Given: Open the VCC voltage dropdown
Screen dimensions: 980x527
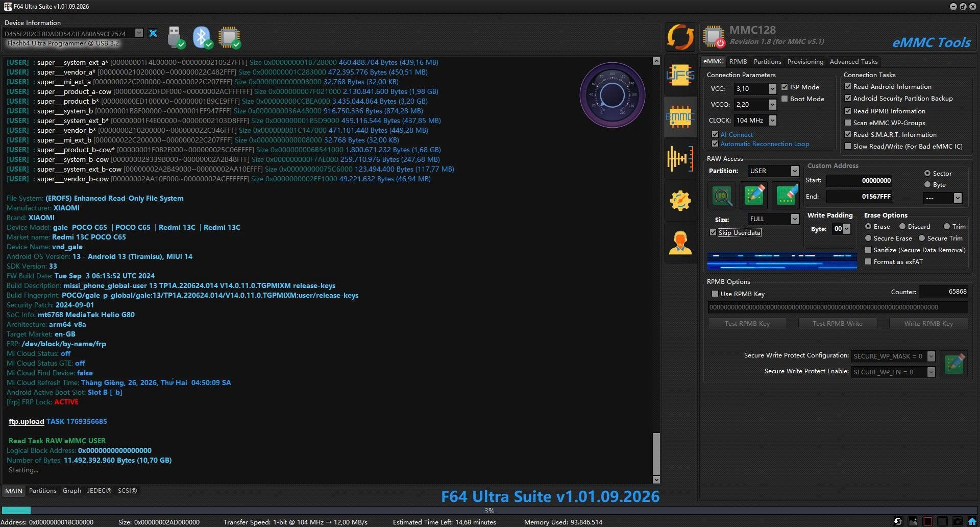Looking at the screenshot, I should coord(772,88).
